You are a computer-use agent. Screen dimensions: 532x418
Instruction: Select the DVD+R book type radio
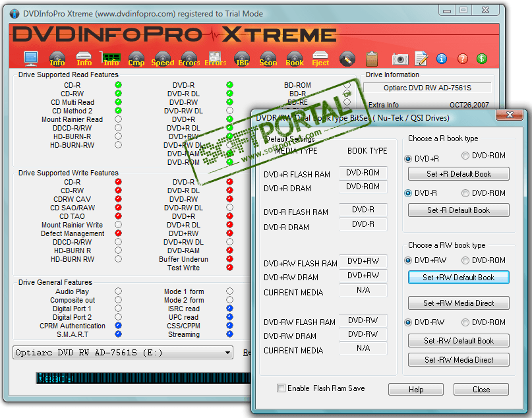[408, 159]
